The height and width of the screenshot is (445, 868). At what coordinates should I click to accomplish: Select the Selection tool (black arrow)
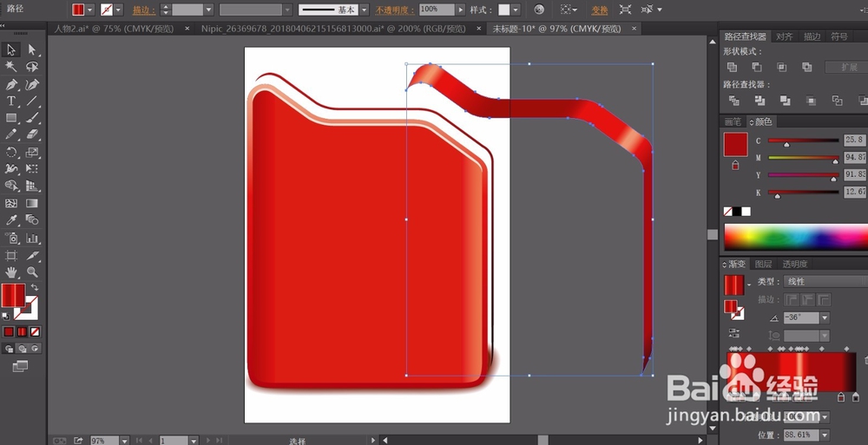tap(11, 49)
